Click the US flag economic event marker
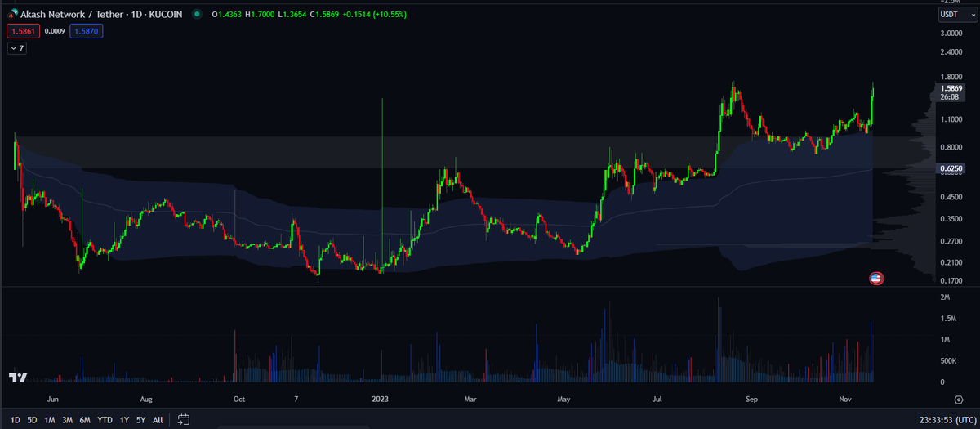The width and height of the screenshot is (980, 429). 876,279
